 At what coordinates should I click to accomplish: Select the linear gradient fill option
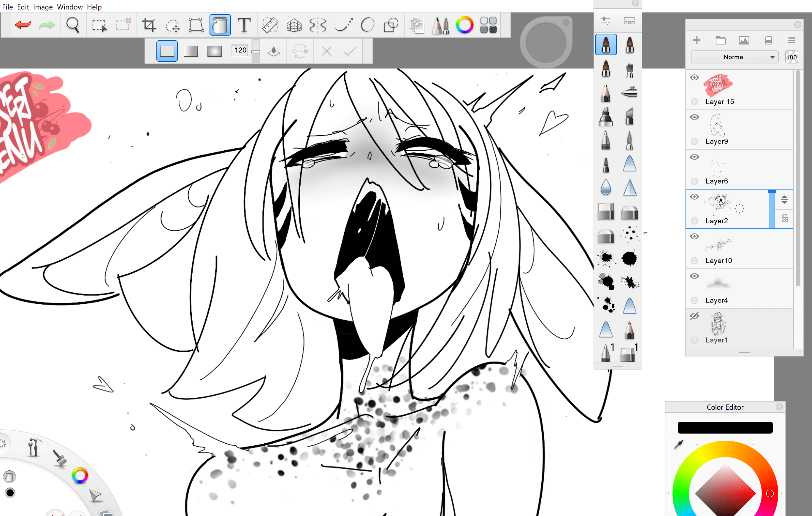pos(191,51)
